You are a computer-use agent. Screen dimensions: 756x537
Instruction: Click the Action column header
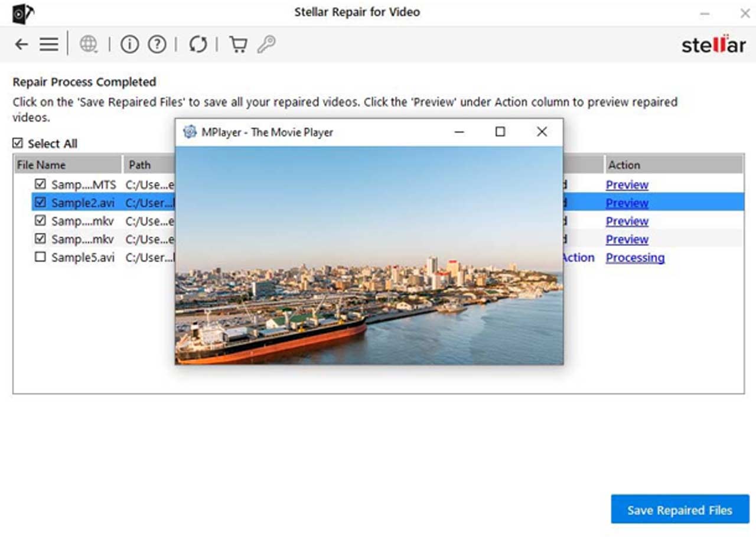coord(624,165)
